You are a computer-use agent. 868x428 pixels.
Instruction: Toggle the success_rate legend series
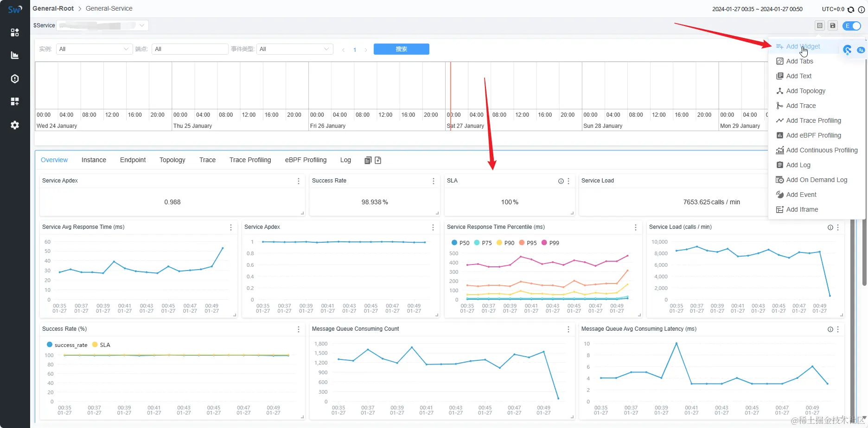pos(67,345)
